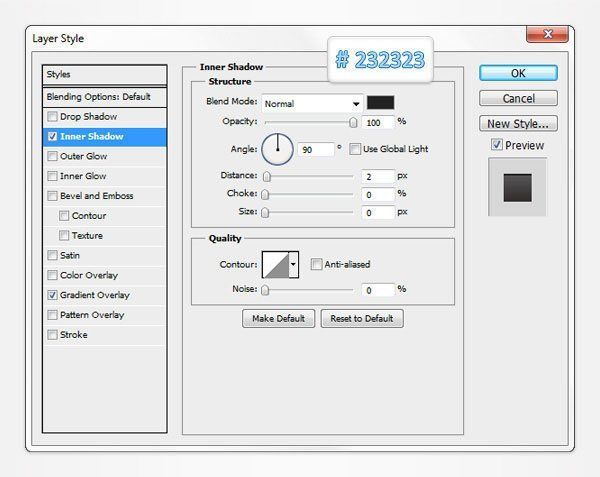Click the contour curve thumbnail
Image resolution: width=600 pixels, height=477 pixels.
[276, 264]
